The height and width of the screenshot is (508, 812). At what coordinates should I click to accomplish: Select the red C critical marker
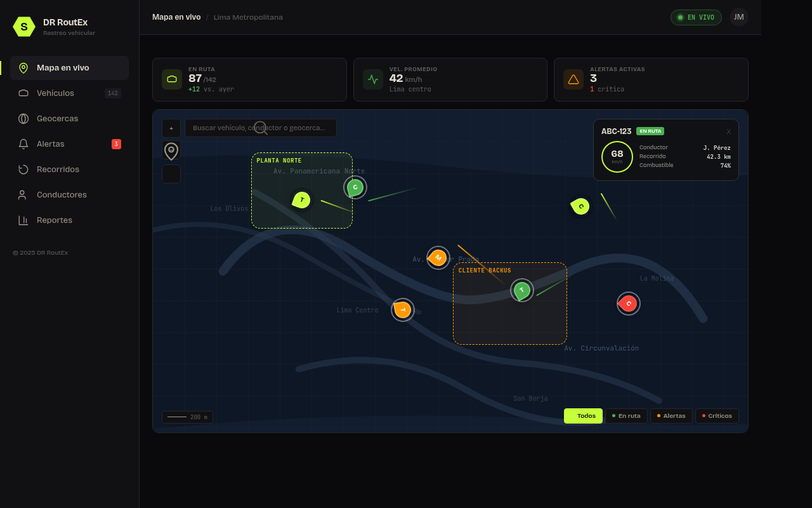[x=628, y=304]
